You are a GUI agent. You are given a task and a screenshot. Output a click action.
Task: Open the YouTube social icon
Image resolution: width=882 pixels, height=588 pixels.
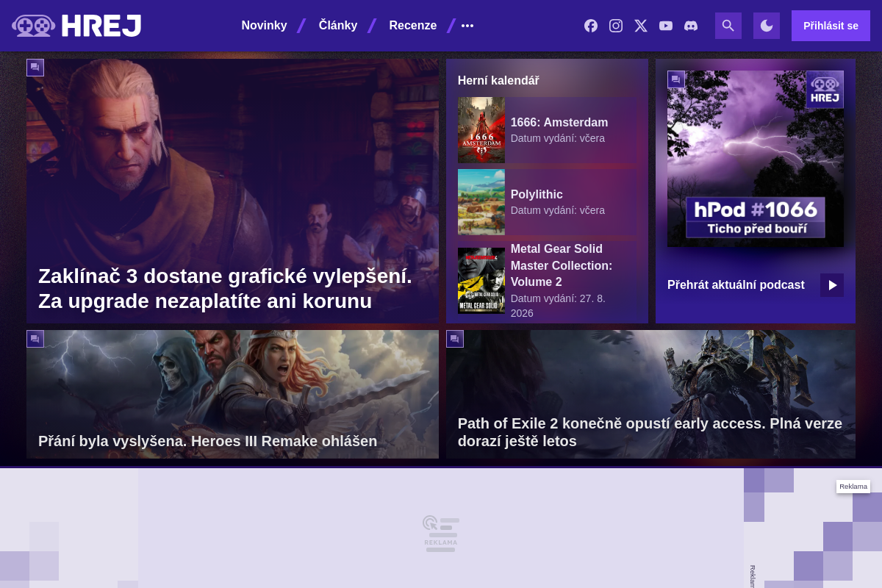pos(666,26)
